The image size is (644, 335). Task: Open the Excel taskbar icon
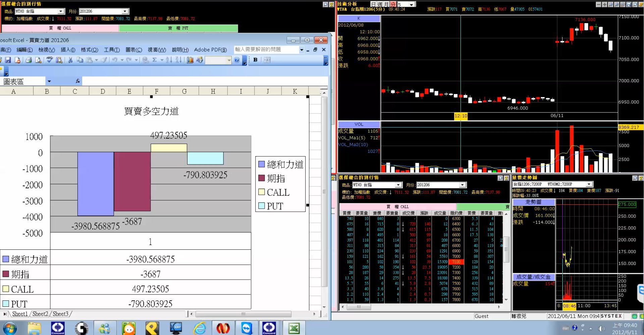(x=294, y=328)
